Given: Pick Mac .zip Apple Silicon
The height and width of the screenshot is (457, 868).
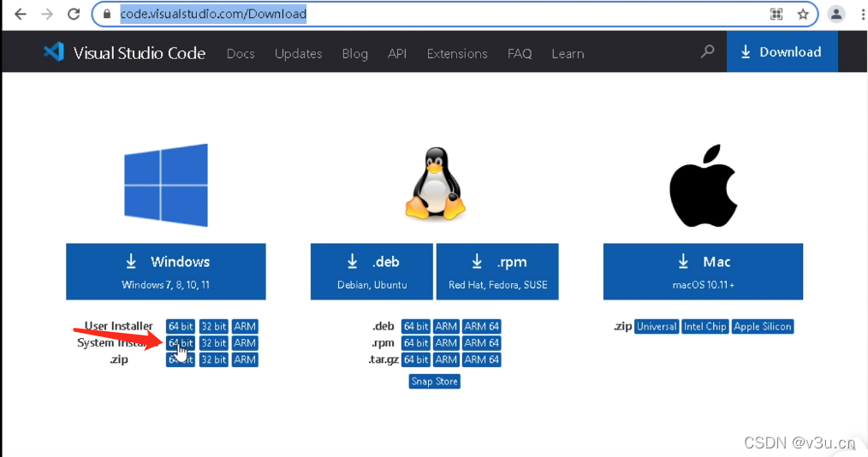Looking at the screenshot, I should point(763,326).
